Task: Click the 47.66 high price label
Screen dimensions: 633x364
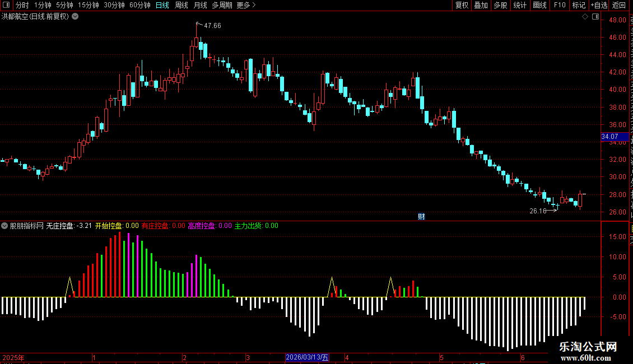Action: coord(212,25)
